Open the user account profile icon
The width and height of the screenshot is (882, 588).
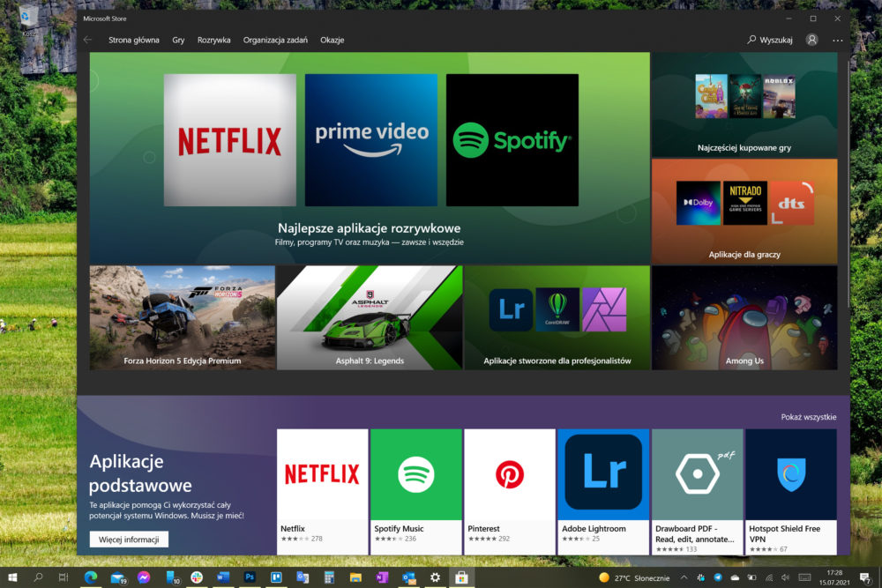pos(811,40)
